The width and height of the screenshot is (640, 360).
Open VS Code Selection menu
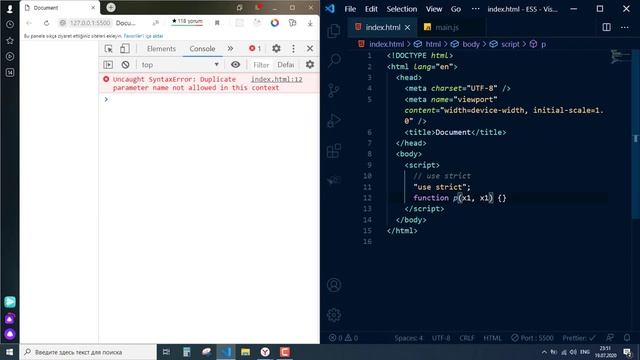(x=402, y=9)
